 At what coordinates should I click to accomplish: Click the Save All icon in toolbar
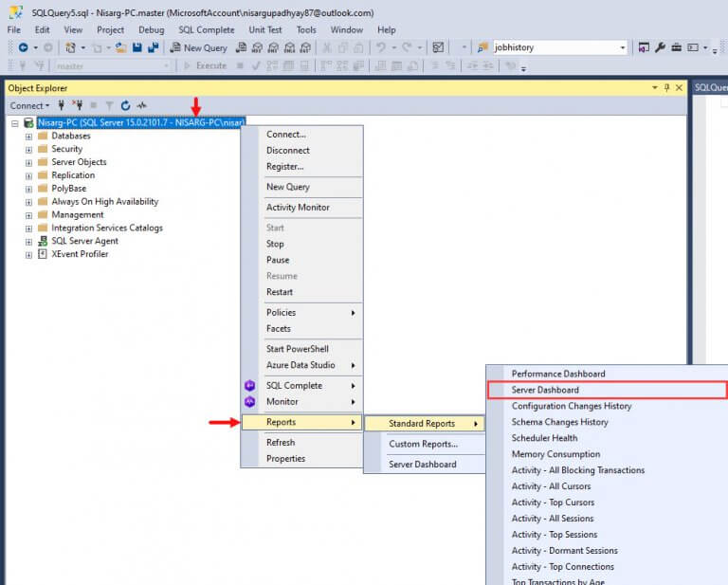[x=153, y=47]
